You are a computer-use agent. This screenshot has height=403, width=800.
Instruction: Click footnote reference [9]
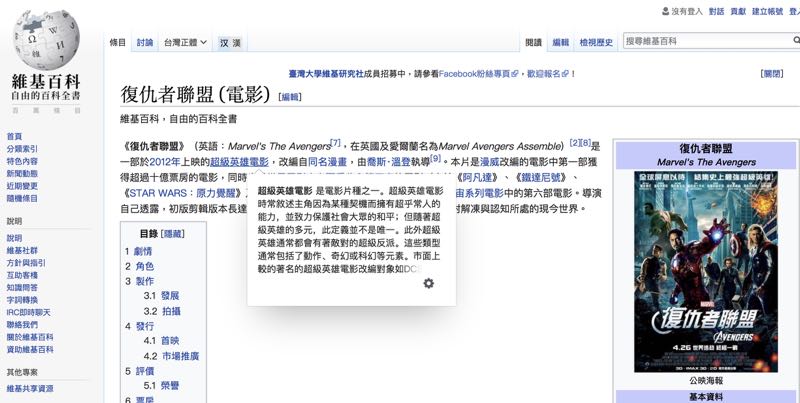point(435,159)
